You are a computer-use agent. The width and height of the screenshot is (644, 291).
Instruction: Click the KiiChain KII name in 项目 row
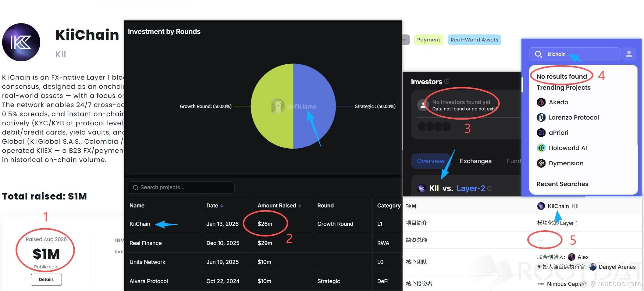tap(563, 206)
